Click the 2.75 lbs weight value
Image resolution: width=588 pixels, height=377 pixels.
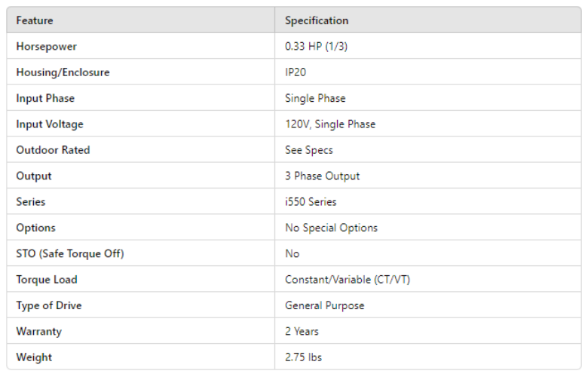[x=303, y=357]
